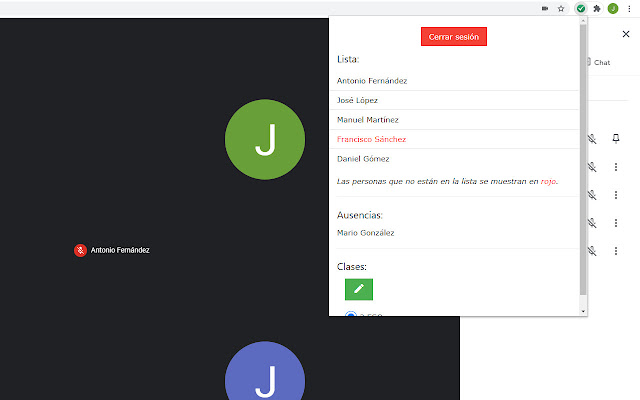This screenshot has width=640, height=400.
Task: Click the Lista heading
Action: coord(348,59)
